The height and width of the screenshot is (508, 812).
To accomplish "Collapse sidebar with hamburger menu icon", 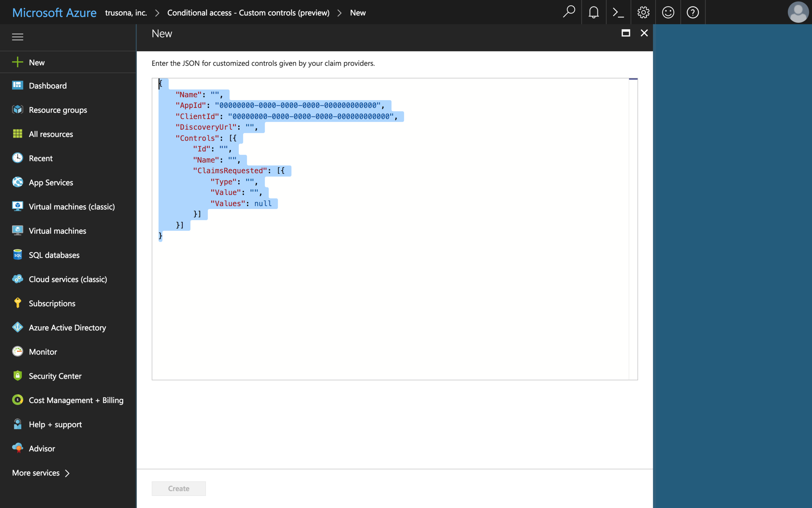I will (x=18, y=37).
